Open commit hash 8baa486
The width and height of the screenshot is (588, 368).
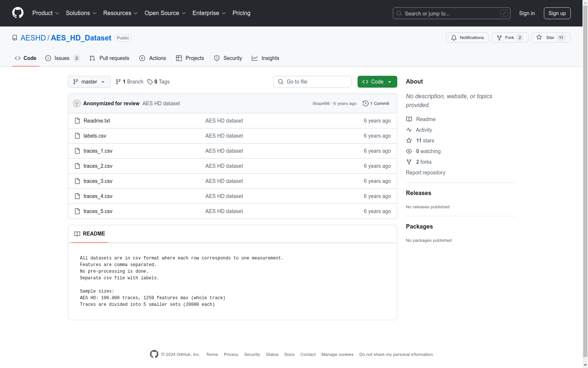[x=321, y=103]
